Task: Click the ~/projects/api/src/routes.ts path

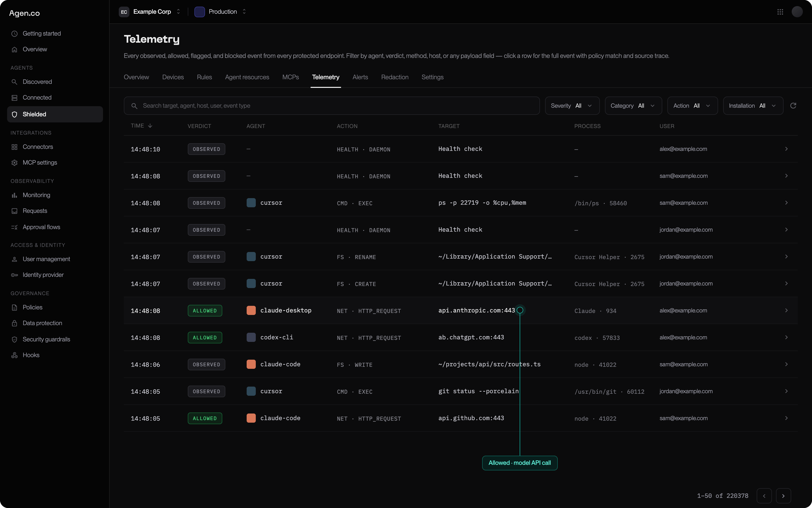Action: click(489, 364)
